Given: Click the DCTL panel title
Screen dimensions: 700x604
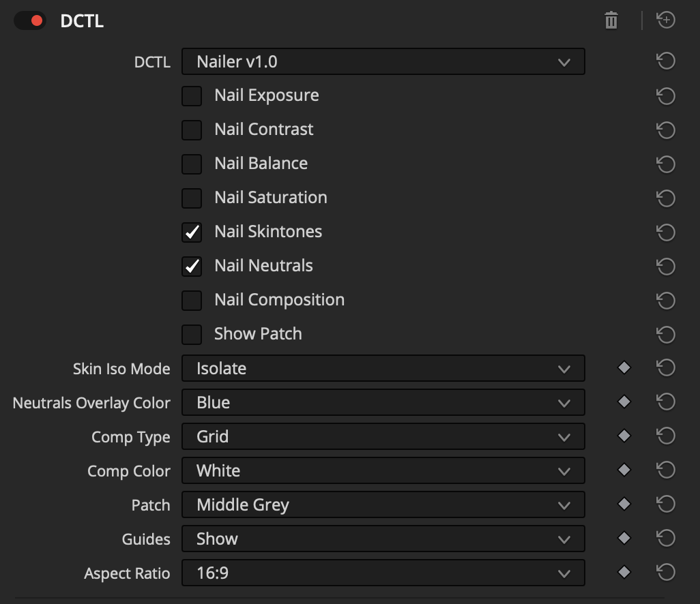Looking at the screenshot, I should [82, 21].
